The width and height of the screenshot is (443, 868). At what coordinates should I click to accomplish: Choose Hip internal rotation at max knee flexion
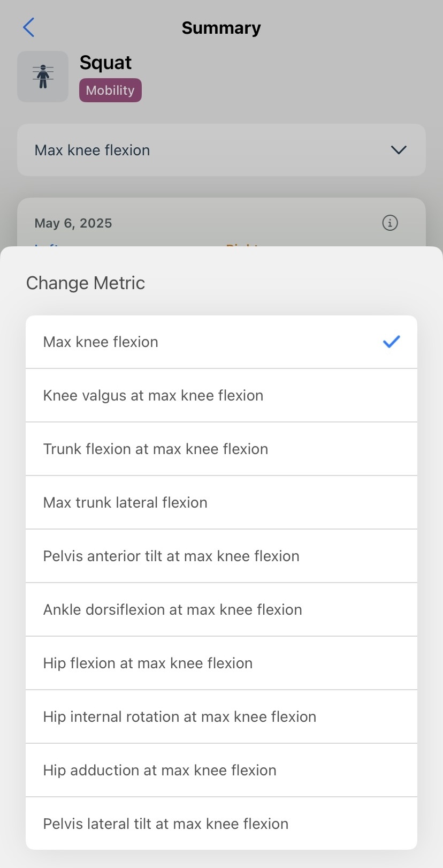click(222, 717)
